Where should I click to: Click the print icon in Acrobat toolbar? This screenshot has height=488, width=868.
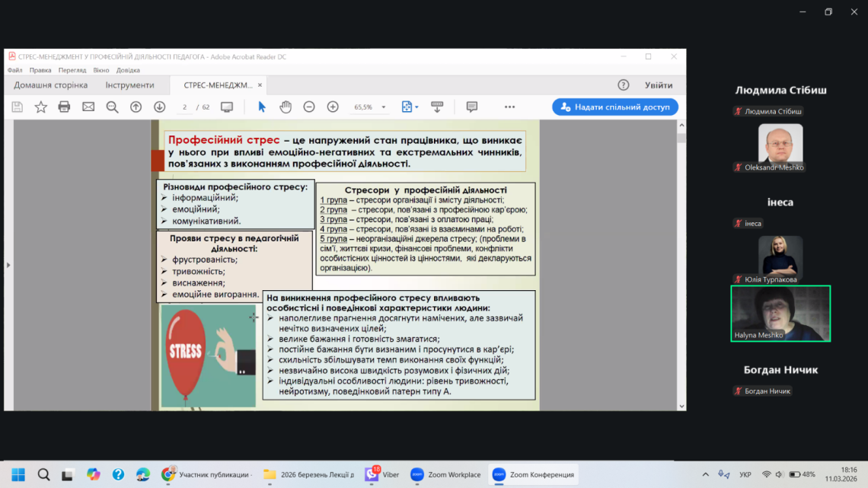[65, 107]
